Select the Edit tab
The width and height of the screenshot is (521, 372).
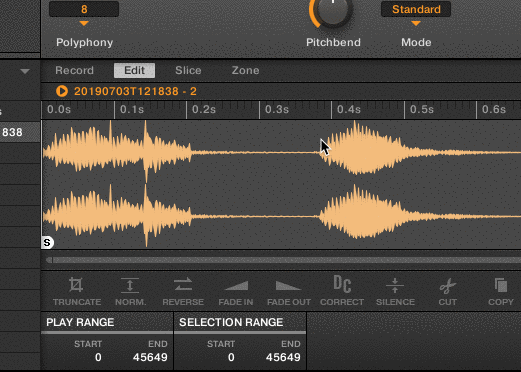134,70
